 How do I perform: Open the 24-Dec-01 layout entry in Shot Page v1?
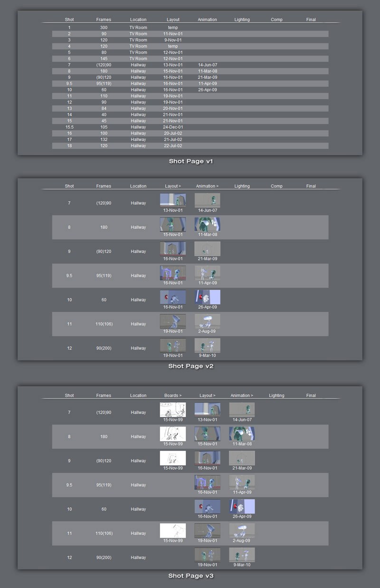tap(173, 127)
